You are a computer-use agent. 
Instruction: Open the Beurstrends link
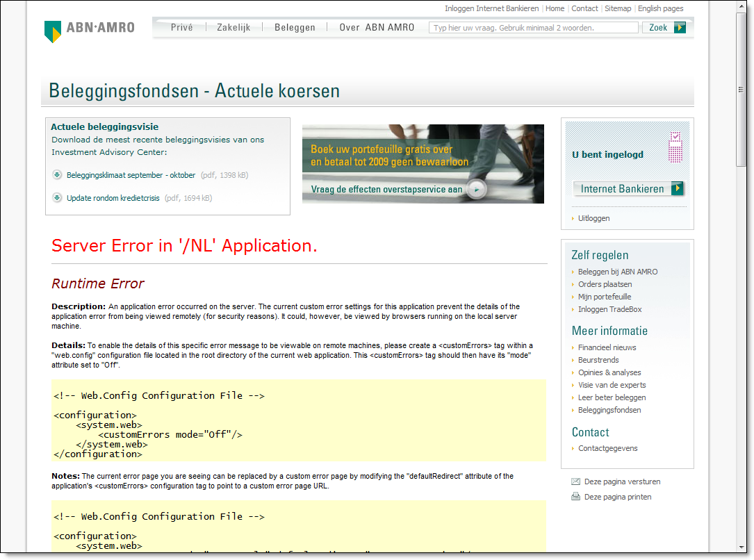click(x=598, y=360)
